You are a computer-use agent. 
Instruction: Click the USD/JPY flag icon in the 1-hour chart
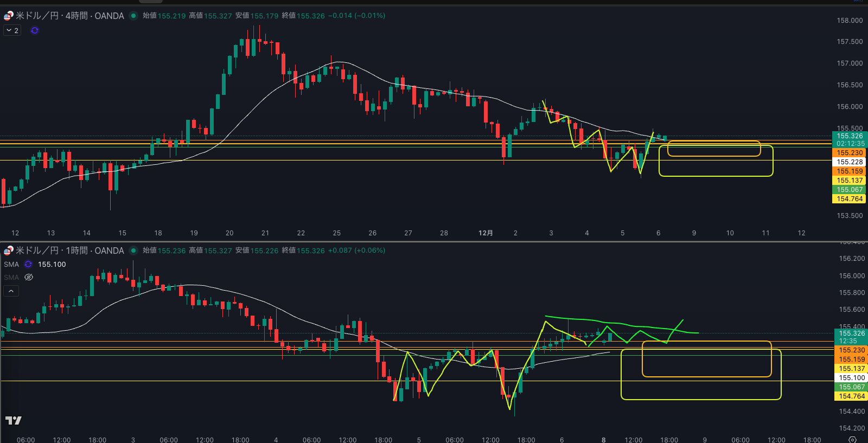point(8,251)
